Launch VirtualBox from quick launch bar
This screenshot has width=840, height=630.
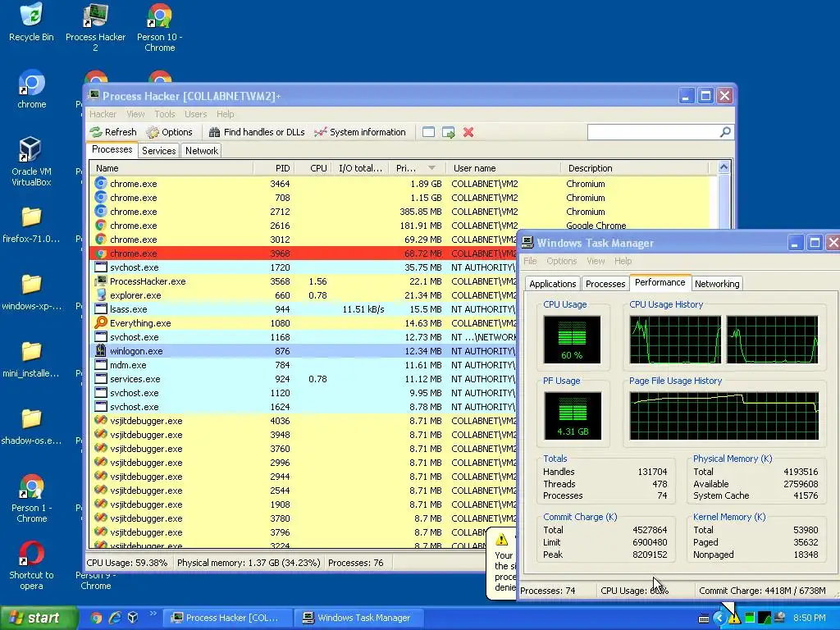133,618
